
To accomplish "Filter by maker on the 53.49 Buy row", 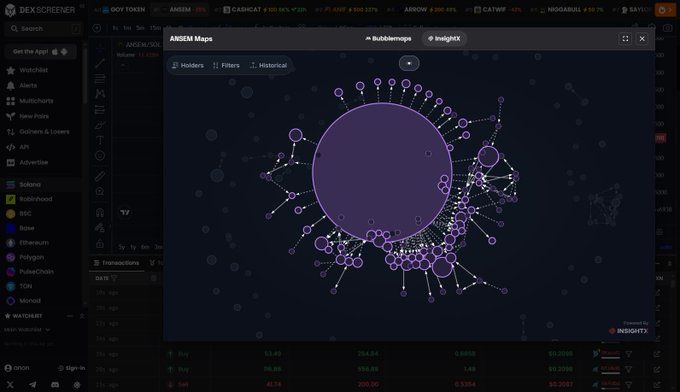I will [x=628, y=354].
